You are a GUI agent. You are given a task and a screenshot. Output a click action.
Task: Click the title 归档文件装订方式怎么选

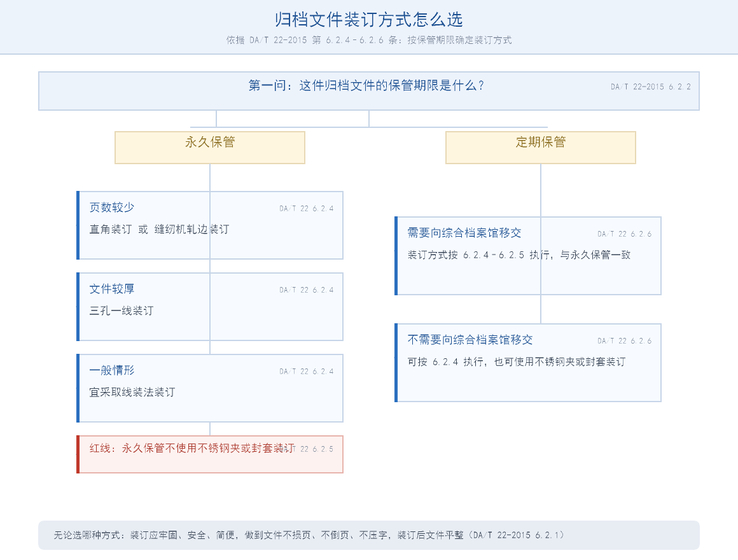[x=368, y=20]
